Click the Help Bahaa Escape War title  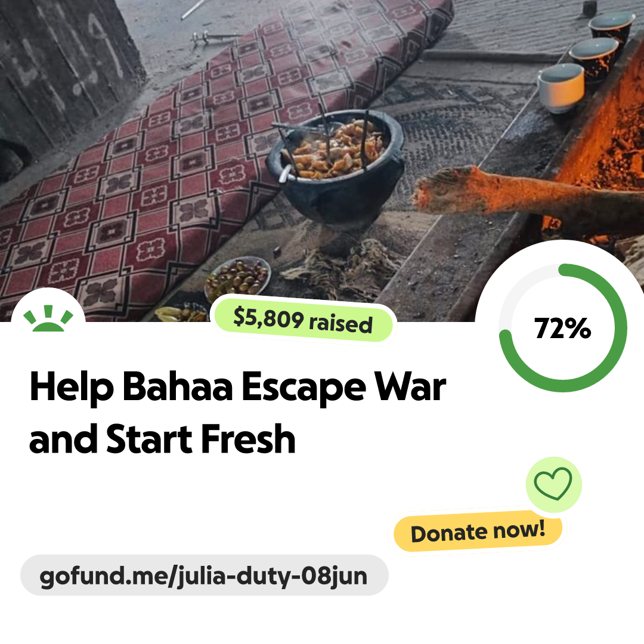(237, 387)
